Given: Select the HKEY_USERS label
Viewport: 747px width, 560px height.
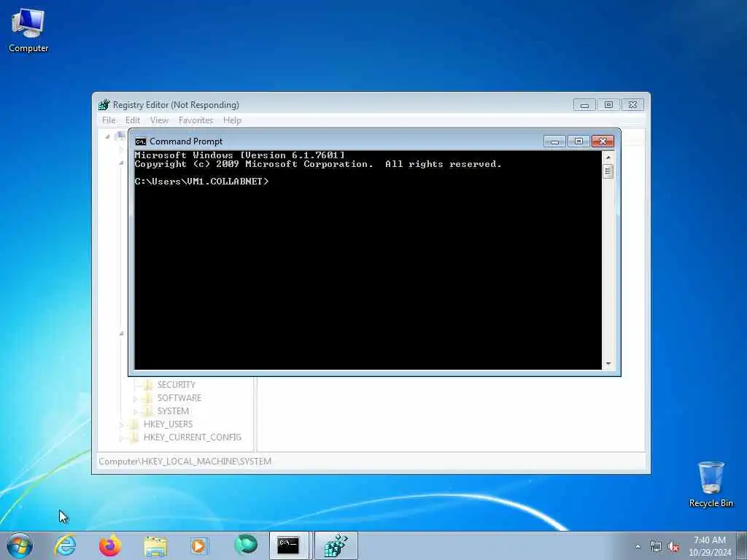Looking at the screenshot, I should coord(168,424).
